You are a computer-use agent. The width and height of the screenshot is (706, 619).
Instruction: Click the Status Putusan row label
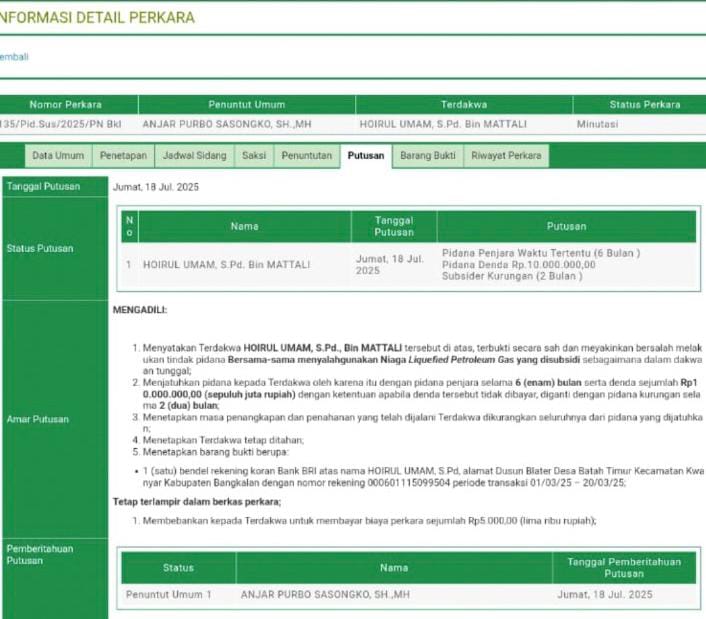[39, 248]
